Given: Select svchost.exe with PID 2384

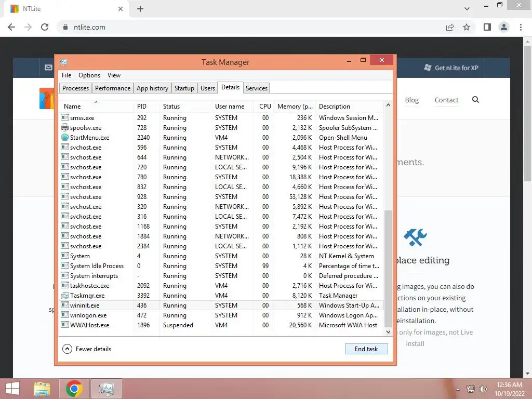Looking at the screenshot, I should pyautogui.click(x=221, y=246).
